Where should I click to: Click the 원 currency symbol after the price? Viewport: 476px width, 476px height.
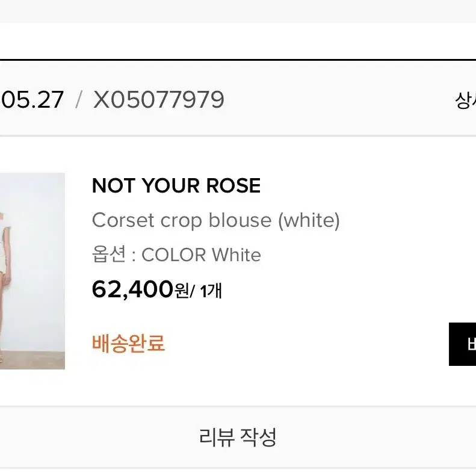click(x=182, y=291)
